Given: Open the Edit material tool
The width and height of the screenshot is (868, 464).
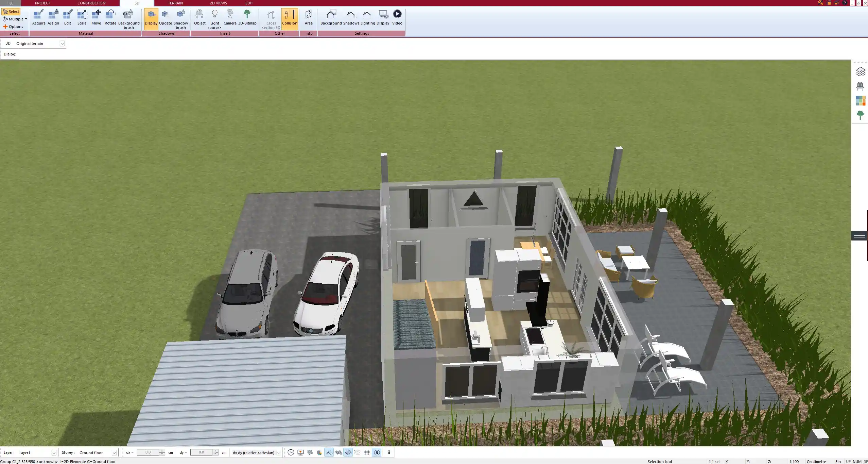Looking at the screenshot, I should (68, 18).
